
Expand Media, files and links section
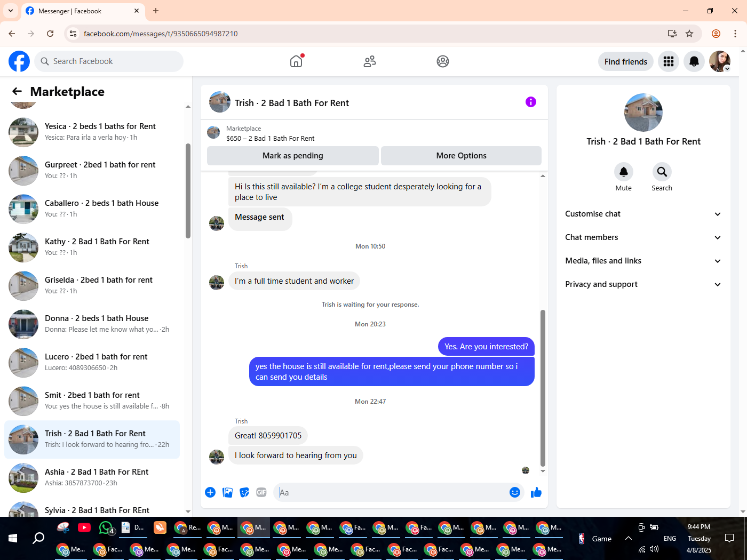[x=643, y=261]
